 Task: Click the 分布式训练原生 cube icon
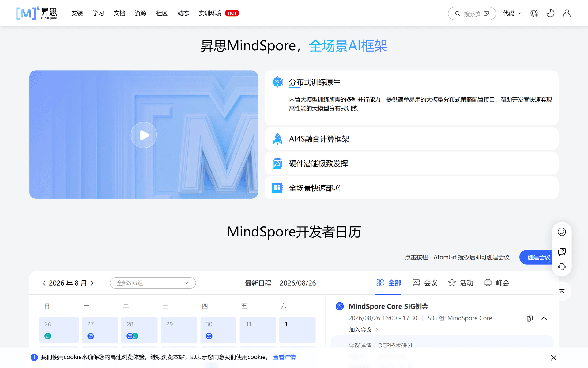tap(277, 82)
